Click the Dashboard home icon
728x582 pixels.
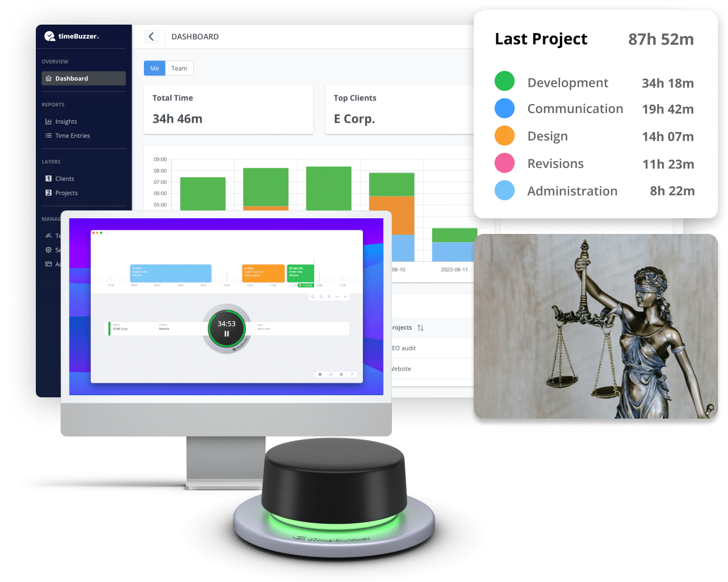point(49,78)
